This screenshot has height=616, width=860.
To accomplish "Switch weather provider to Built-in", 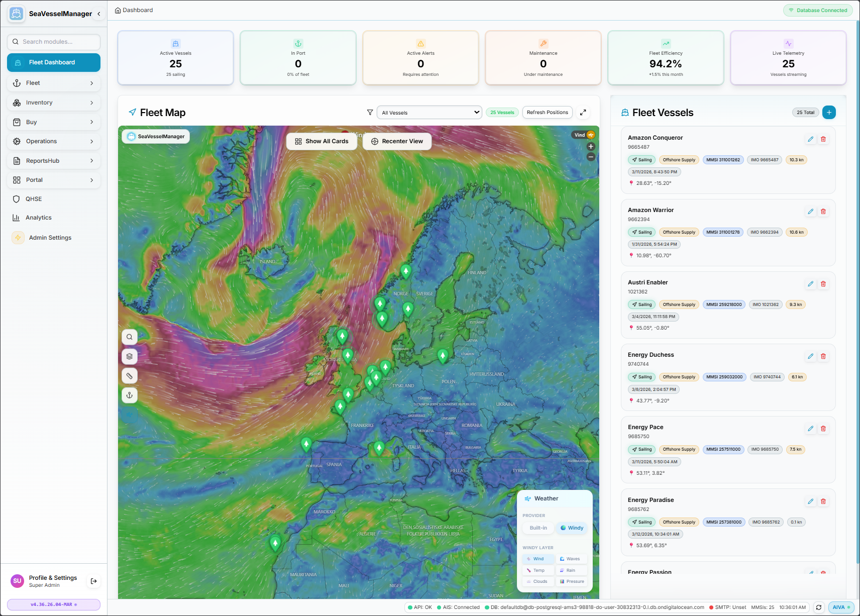I will point(537,528).
